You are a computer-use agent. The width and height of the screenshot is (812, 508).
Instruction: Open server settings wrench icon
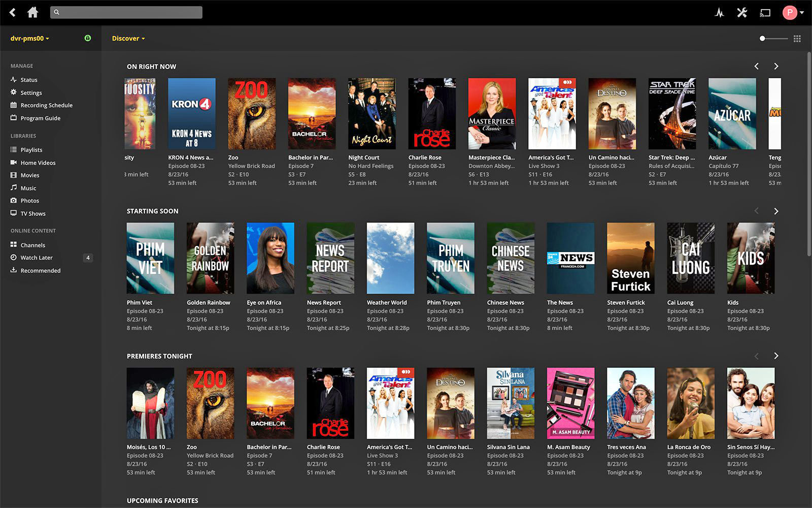(742, 13)
